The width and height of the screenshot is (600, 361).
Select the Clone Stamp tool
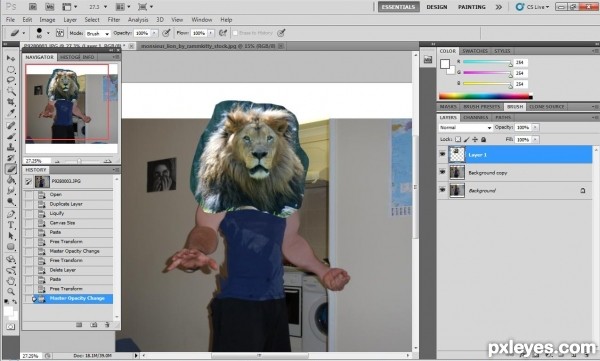coord(11,147)
